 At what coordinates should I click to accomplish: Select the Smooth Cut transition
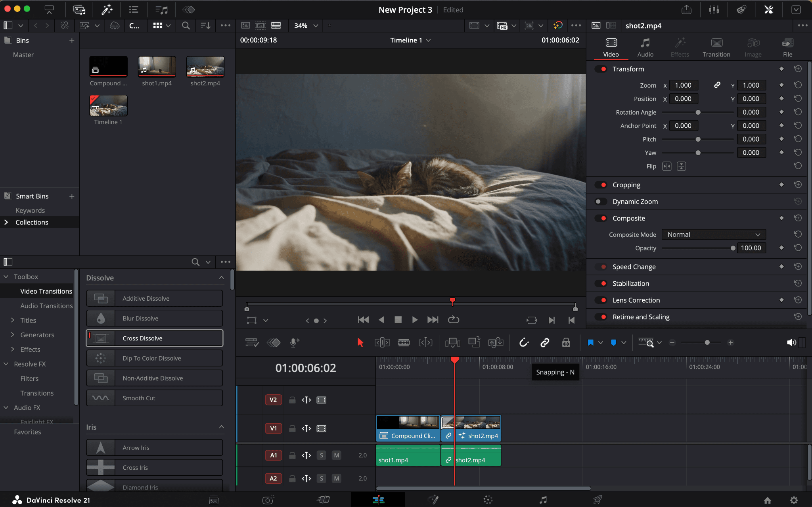(155, 398)
